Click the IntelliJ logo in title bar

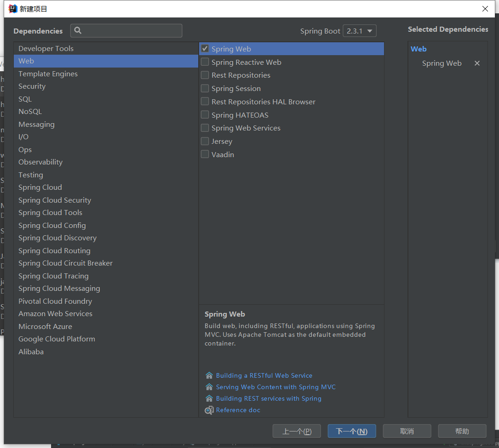tap(13, 9)
